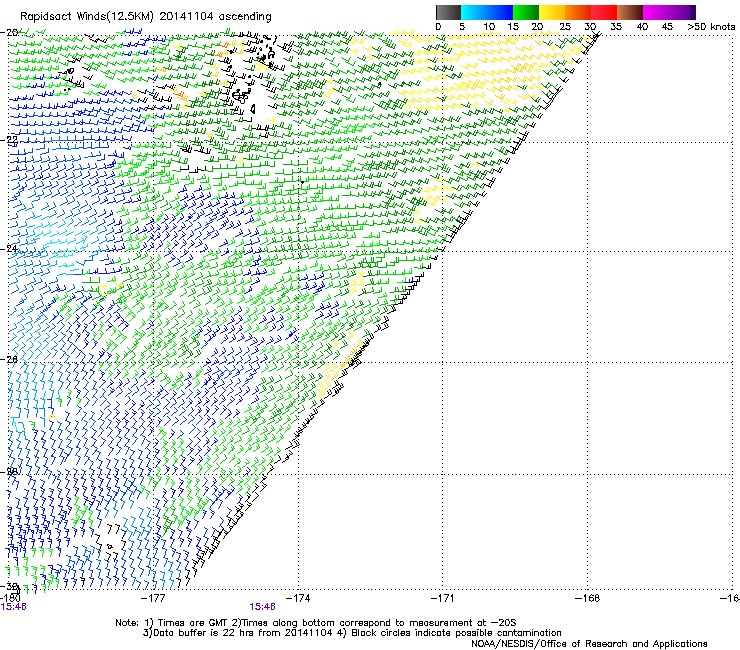Image resolution: width=740 pixels, height=650 pixels.
Task: Click the -174 longitude axis label
Action: tap(298, 598)
